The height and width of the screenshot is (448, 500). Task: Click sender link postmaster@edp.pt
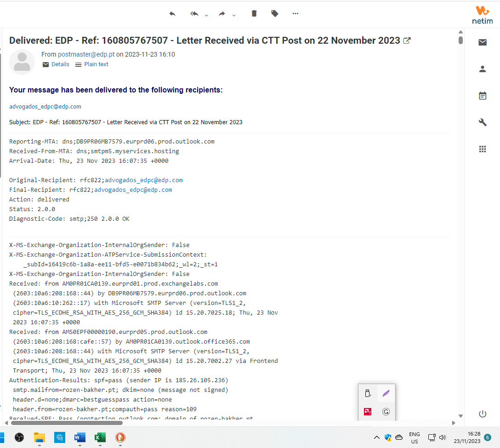click(x=86, y=54)
